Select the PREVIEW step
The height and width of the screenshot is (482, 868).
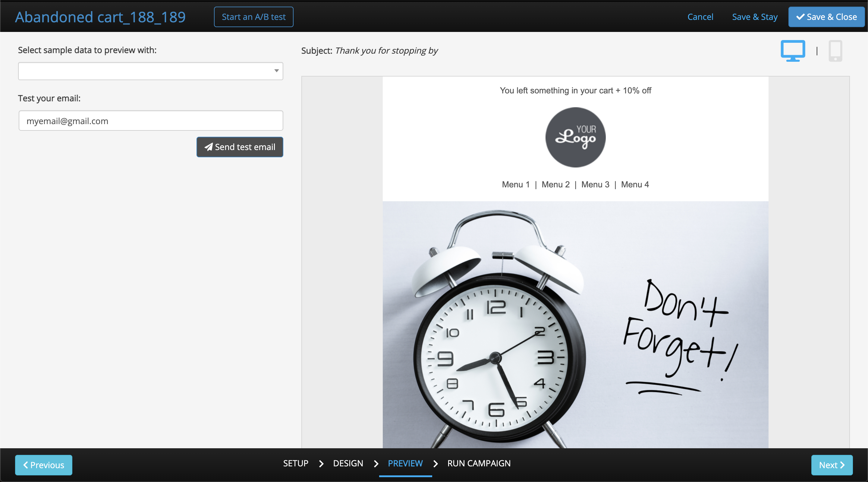point(405,463)
